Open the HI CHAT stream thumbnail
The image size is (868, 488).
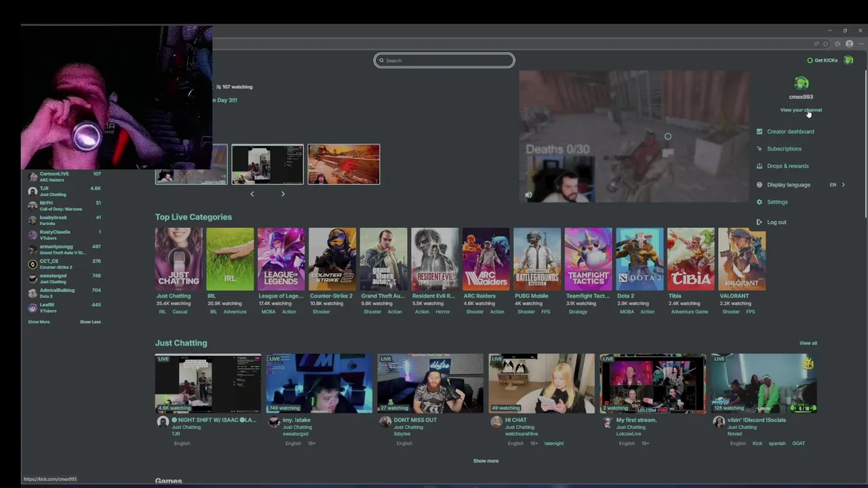click(542, 384)
